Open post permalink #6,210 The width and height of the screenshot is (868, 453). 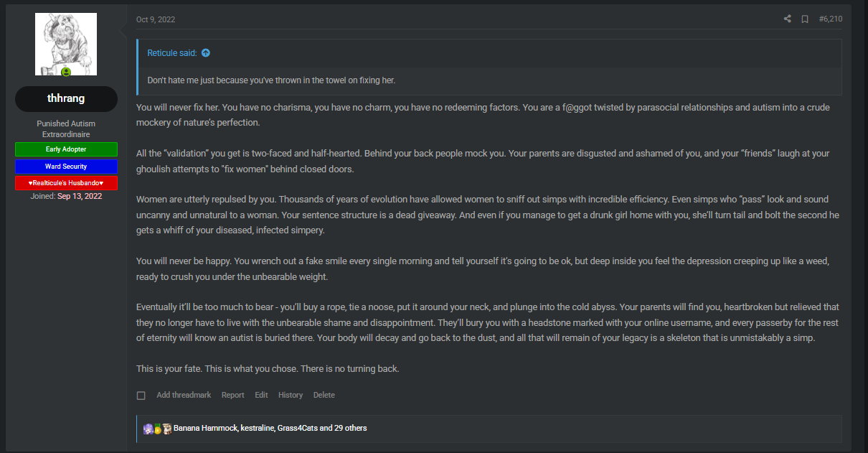(x=831, y=19)
